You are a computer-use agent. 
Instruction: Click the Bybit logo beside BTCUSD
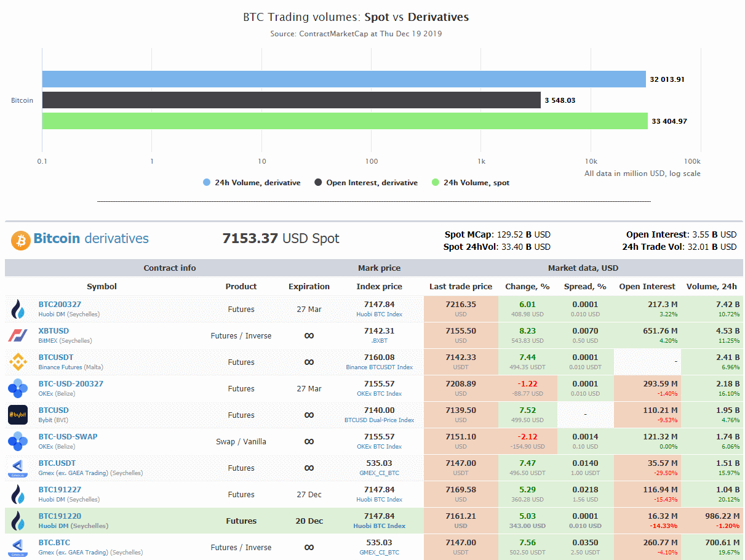point(18,415)
